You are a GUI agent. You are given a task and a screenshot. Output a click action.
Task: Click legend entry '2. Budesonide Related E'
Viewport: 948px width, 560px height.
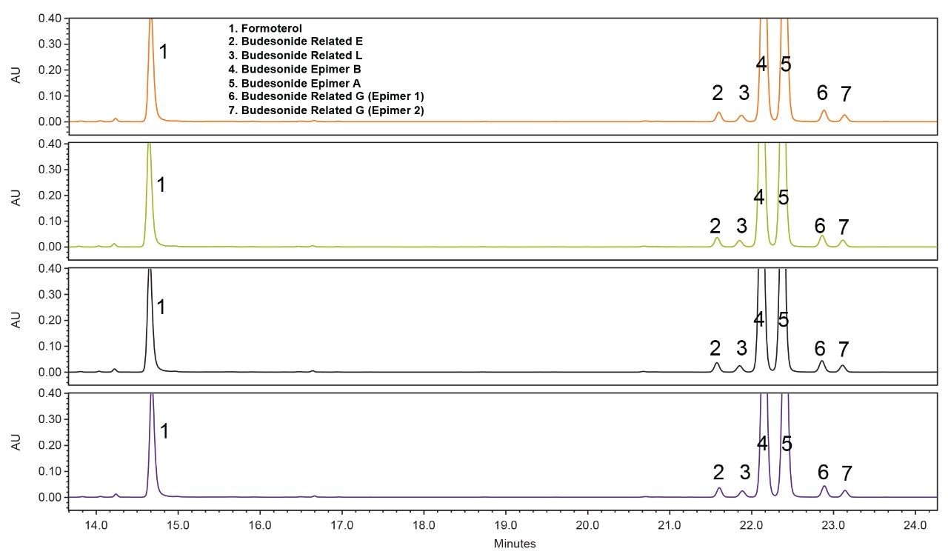tap(296, 41)
